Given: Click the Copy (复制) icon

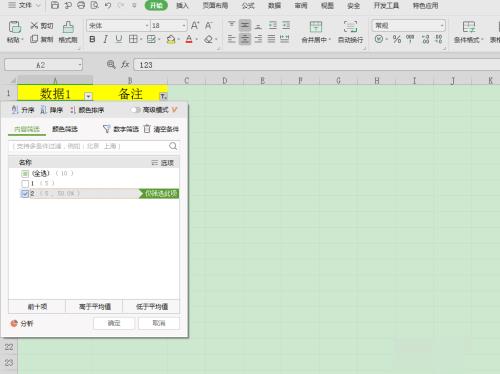Looking at the screenshot, I should pos(34,39).
